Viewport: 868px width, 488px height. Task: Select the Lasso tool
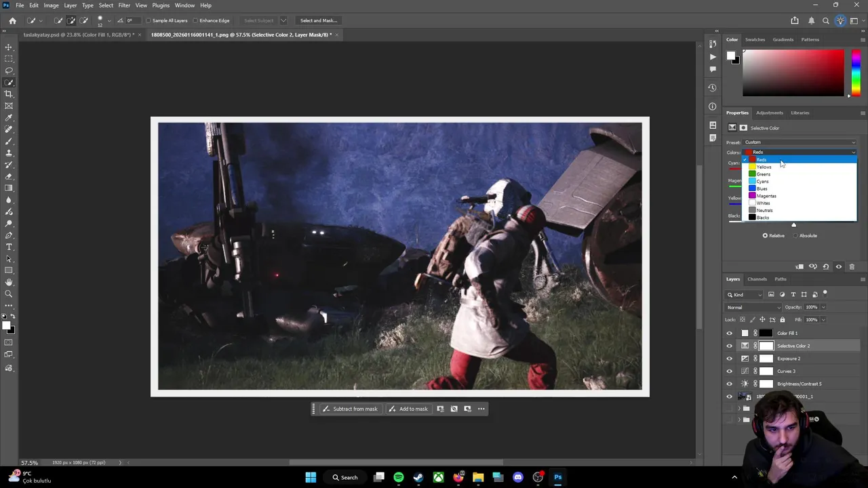pyautogui.click(x=9, y=70)
